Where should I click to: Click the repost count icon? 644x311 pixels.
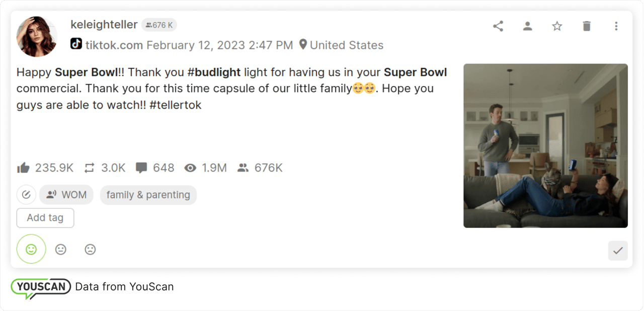[90, 168]
